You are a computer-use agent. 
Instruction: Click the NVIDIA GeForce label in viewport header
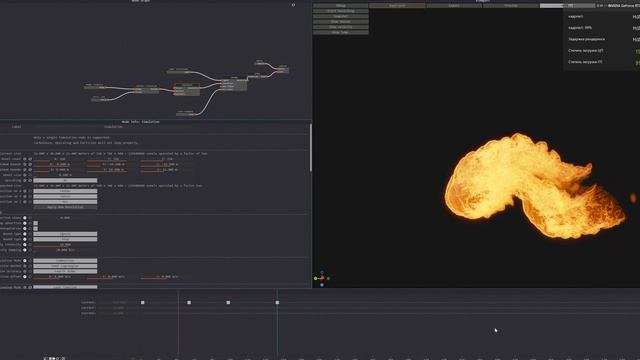click(x=624, y=6)
